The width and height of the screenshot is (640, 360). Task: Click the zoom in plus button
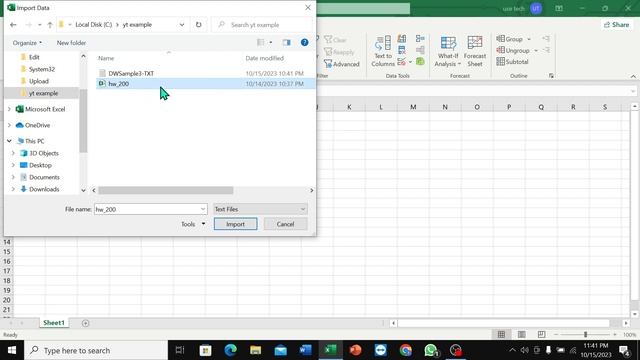[x=615, y=335]
